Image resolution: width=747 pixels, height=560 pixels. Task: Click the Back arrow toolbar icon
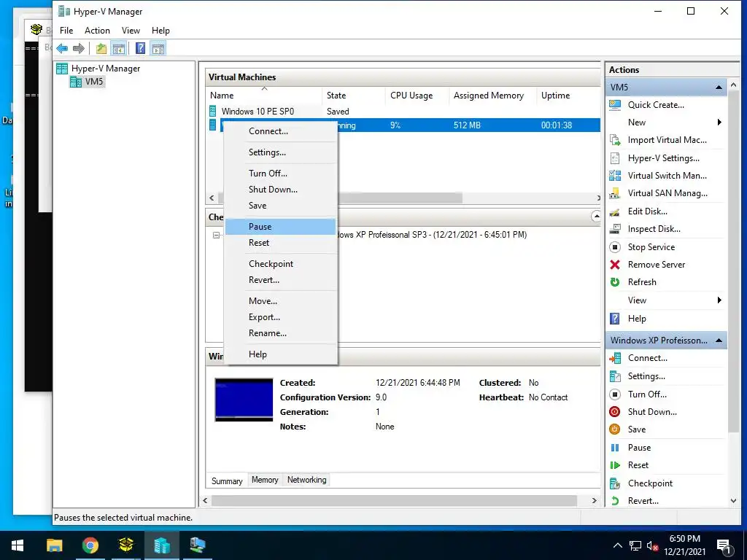62,48
